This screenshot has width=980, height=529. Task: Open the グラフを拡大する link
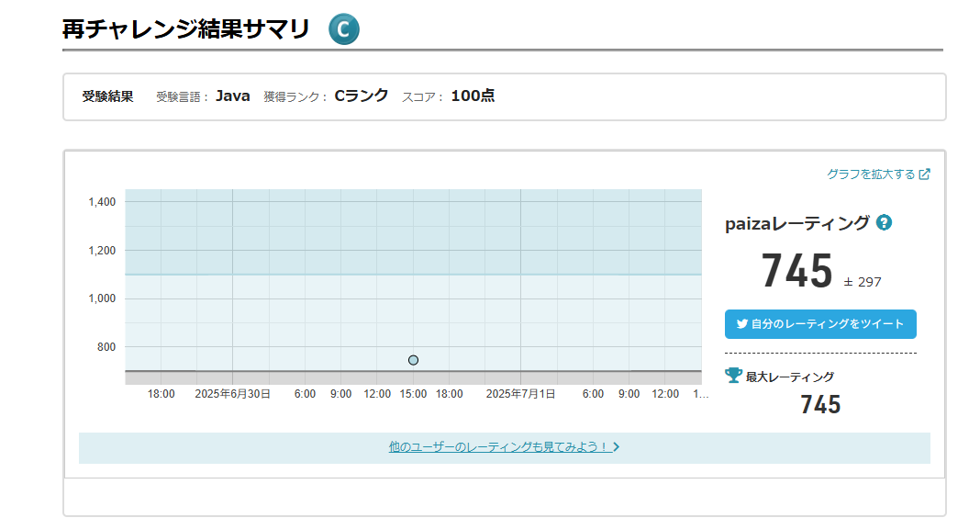pos(871,174)
